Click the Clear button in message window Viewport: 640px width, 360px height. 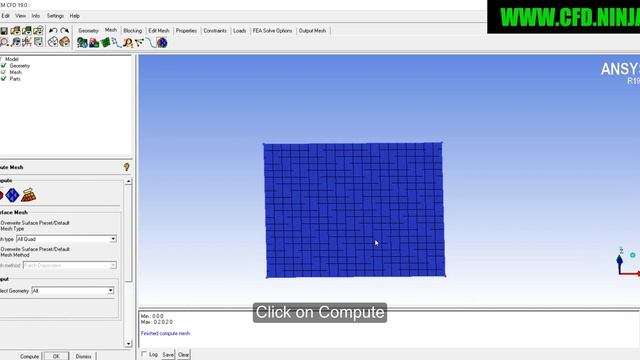[184, 355]
